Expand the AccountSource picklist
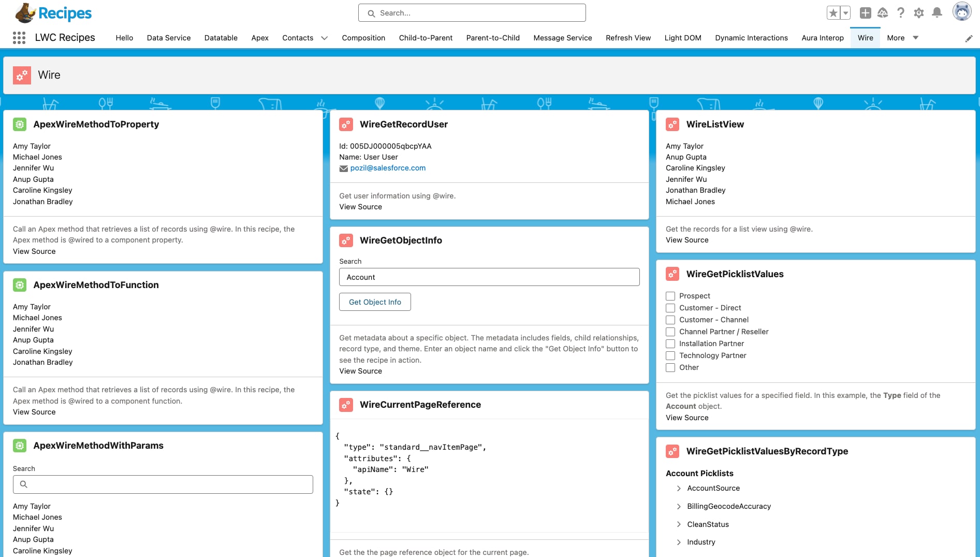 tap(679, 488)
